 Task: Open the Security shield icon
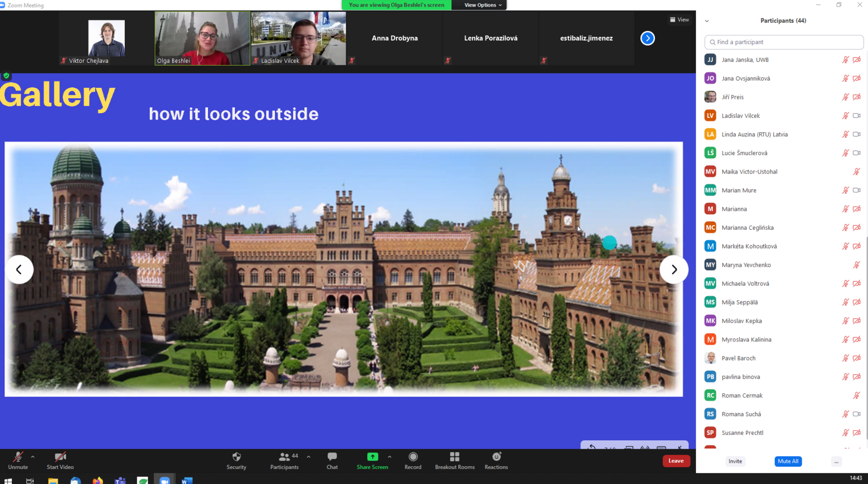tap(236, 457)
